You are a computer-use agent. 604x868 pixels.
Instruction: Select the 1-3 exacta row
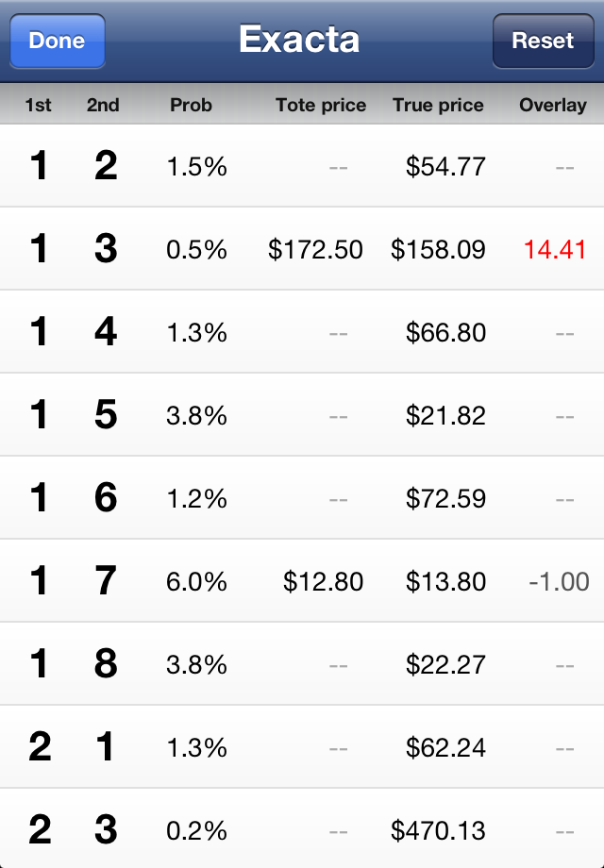(302, 249)
